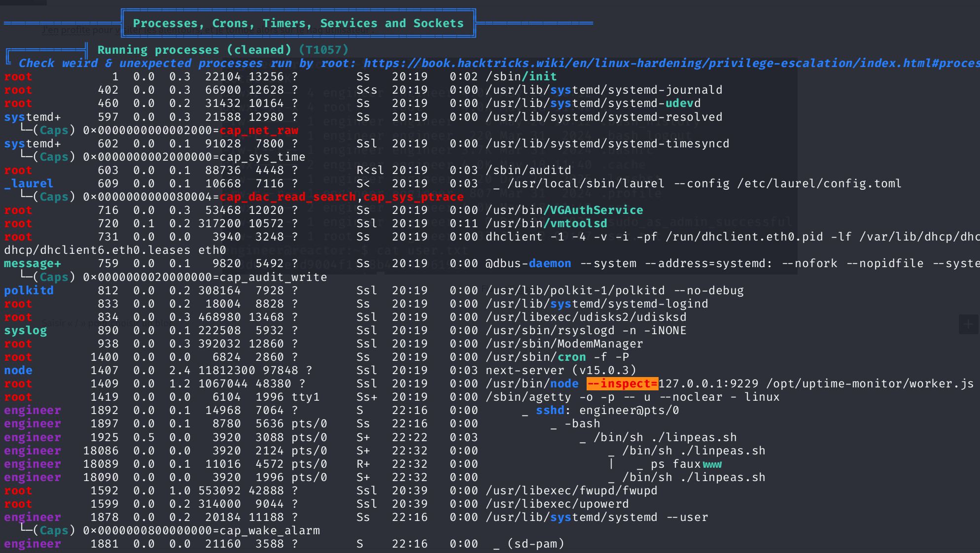Click the cap_wake_alarm capability
Viewport: 980px width, 553px height.
(x=270, y=530)
